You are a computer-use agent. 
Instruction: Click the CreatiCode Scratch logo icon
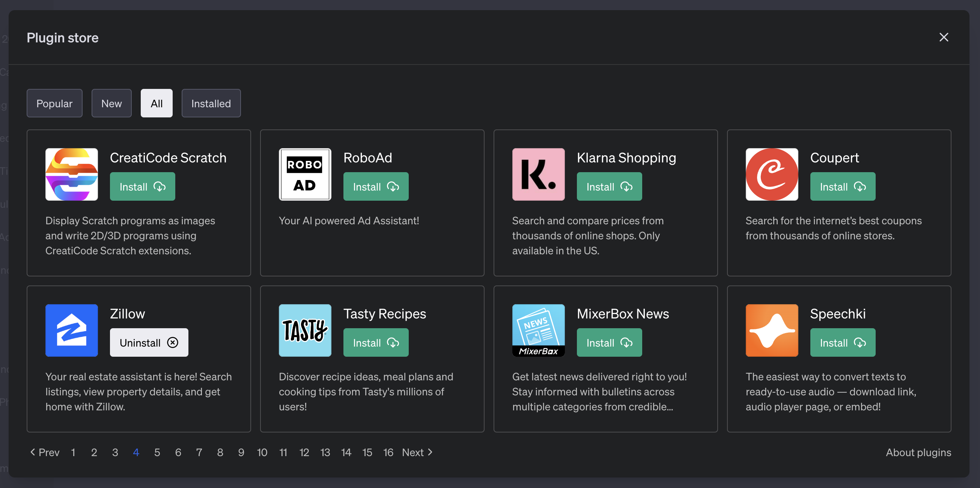(x=72, y=174)
